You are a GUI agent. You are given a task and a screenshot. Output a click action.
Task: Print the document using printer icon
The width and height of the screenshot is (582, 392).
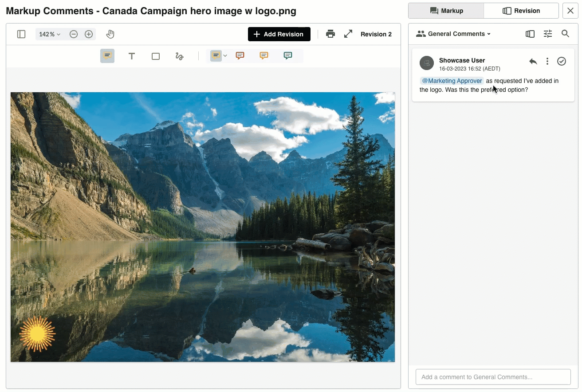pyautogui.click(x=330, y=34)
